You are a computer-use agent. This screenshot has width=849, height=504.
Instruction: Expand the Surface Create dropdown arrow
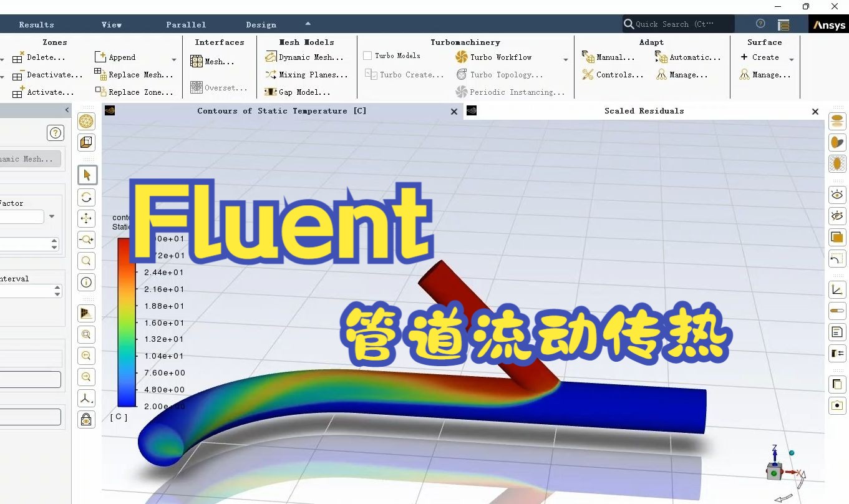792,60
